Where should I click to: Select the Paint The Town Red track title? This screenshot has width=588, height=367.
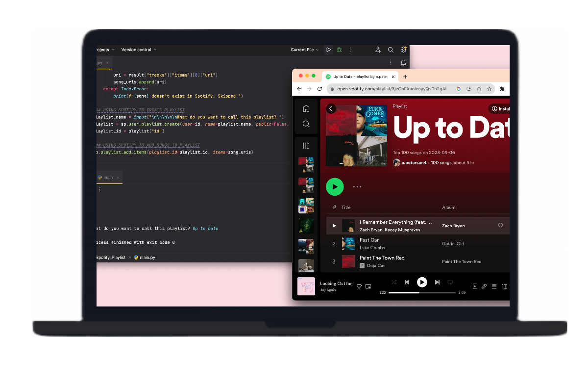(x=382, y=258)
